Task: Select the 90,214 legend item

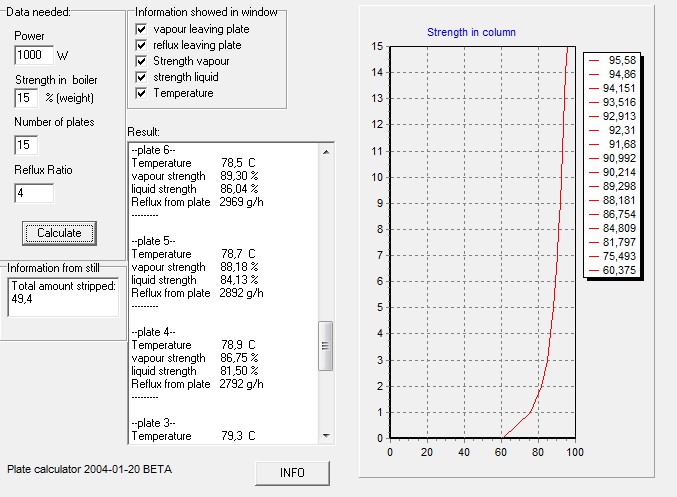Action: click(622, 171)
